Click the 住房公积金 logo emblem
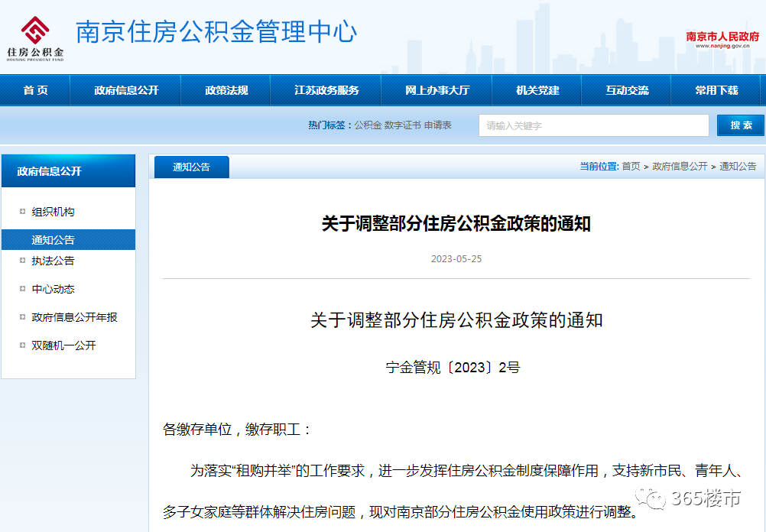Viewport: 766px width, 532px height. (34, 29)
